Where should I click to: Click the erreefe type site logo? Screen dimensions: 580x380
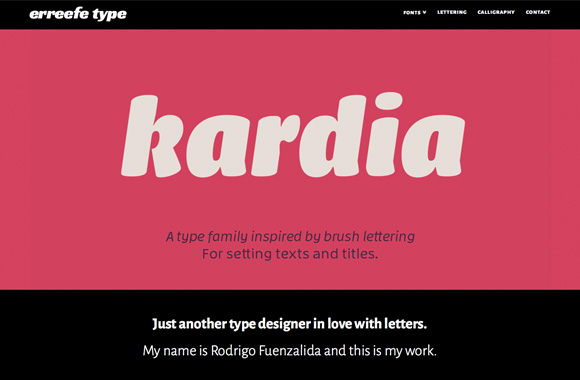[x=78, y=14]
